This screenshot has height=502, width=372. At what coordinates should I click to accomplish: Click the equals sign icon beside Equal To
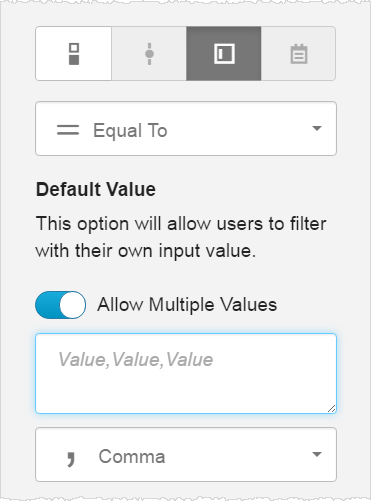(68, 130)
